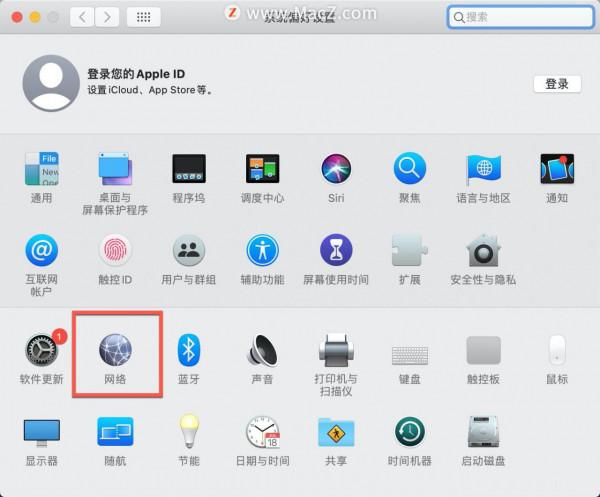
Task: Open 打印机与扫描仪 preferences
Action: pyautogui.click(x=336, y=350)
